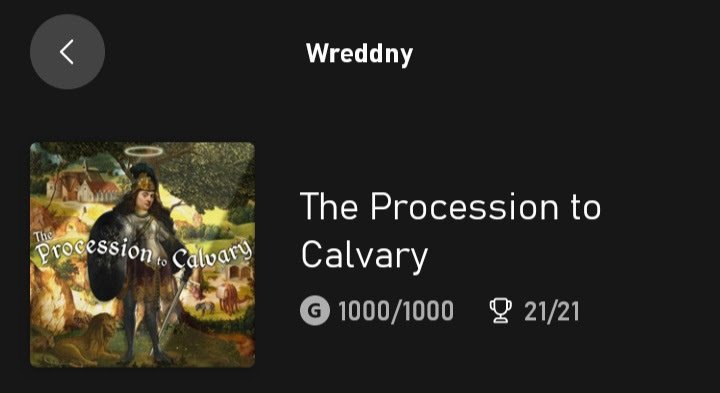Click the gamerscore G circle icon
This screenshot has width=720, height=393.
point(315,310)
